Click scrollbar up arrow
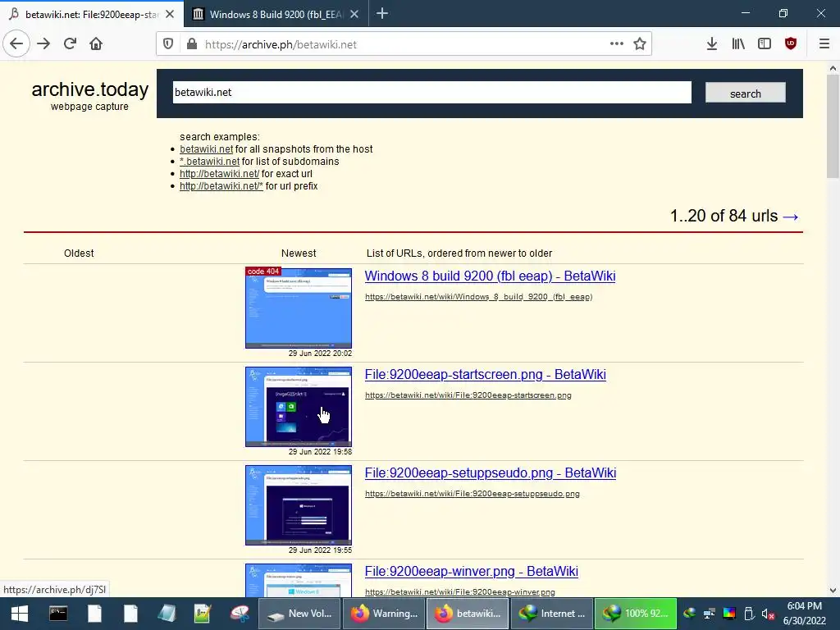This screenshot has height=630, width=840. (833, 68)
